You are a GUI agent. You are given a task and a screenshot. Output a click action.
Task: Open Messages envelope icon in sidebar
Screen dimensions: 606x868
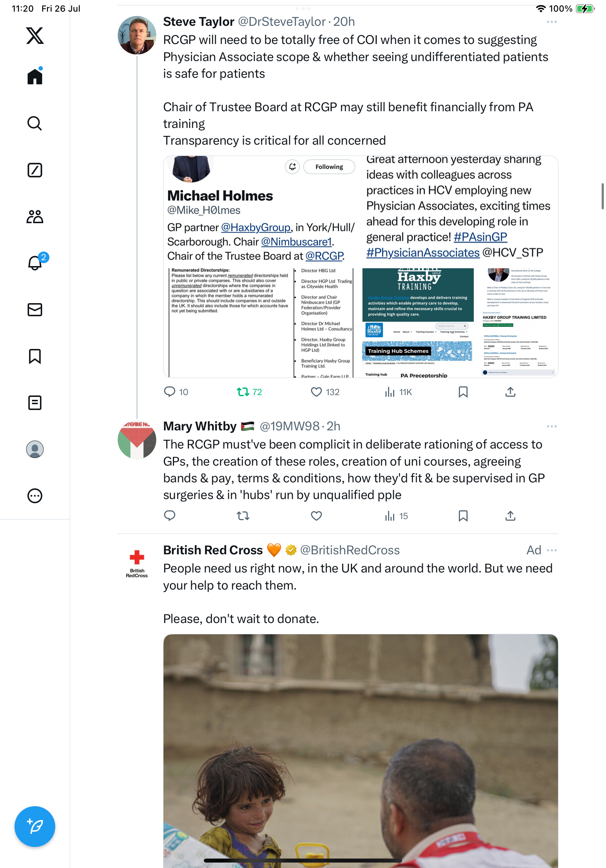point(35,310)
